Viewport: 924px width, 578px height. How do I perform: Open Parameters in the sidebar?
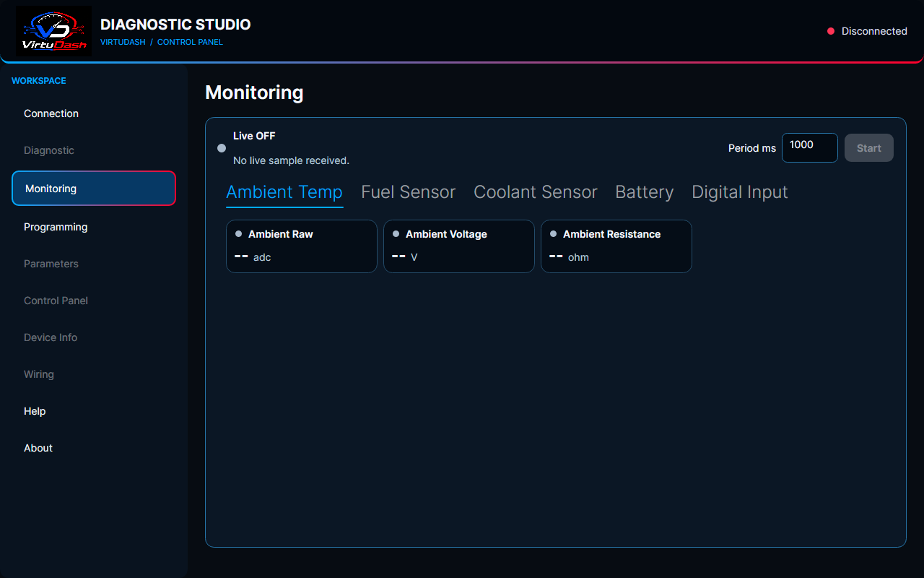tap(94, 264)
